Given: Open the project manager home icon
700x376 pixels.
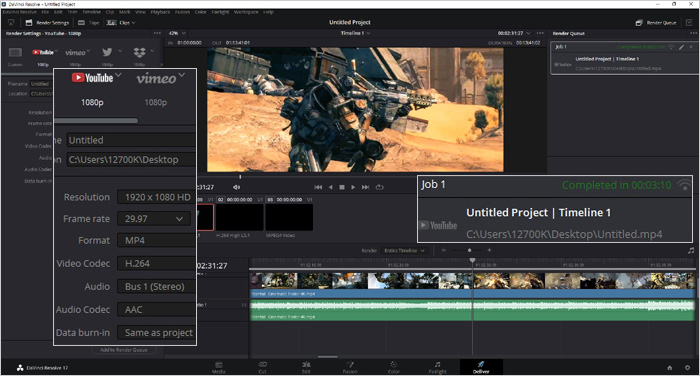Looking at the screenshot, I should coord(669,368).
